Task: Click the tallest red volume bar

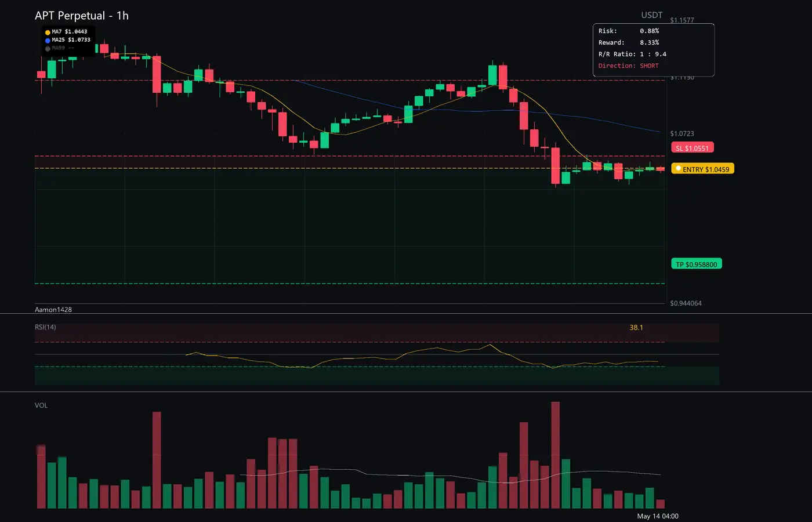Action: [556, 455]
